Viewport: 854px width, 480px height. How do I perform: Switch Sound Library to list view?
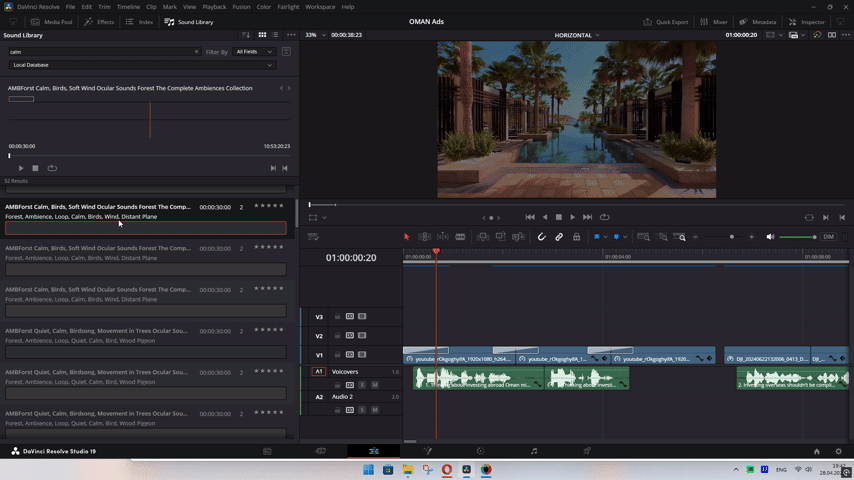[x=275, y=35]
